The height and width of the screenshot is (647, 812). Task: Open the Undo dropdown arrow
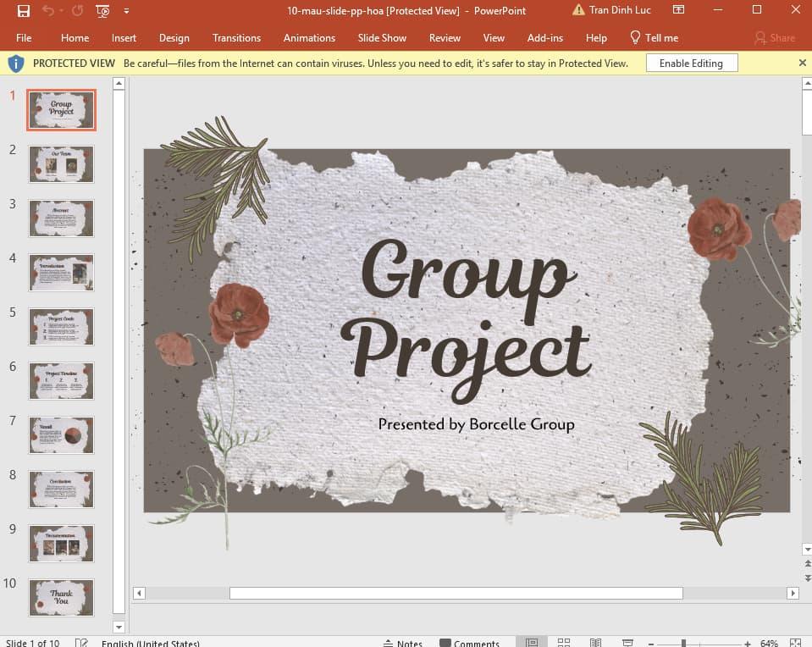pos(61,11)
